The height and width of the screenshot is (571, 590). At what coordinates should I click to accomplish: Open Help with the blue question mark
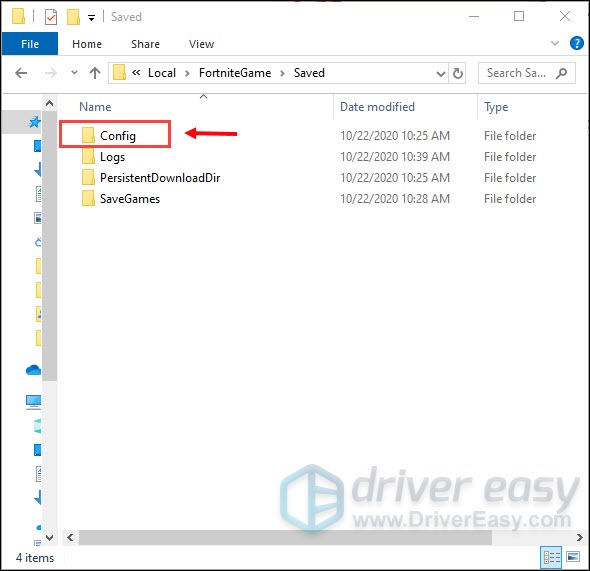pos(576,43)
